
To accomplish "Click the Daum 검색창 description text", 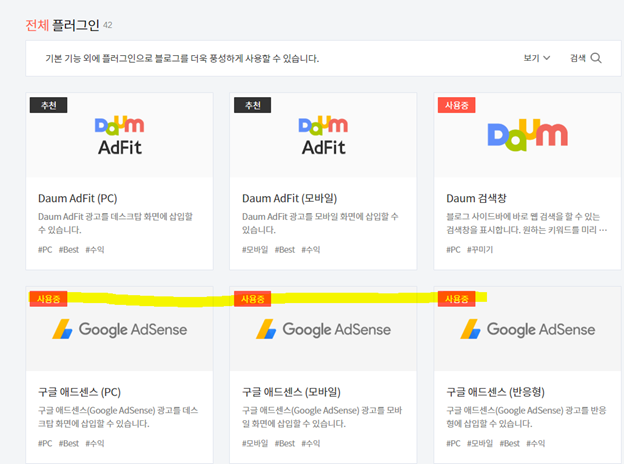I will point(526,223).
